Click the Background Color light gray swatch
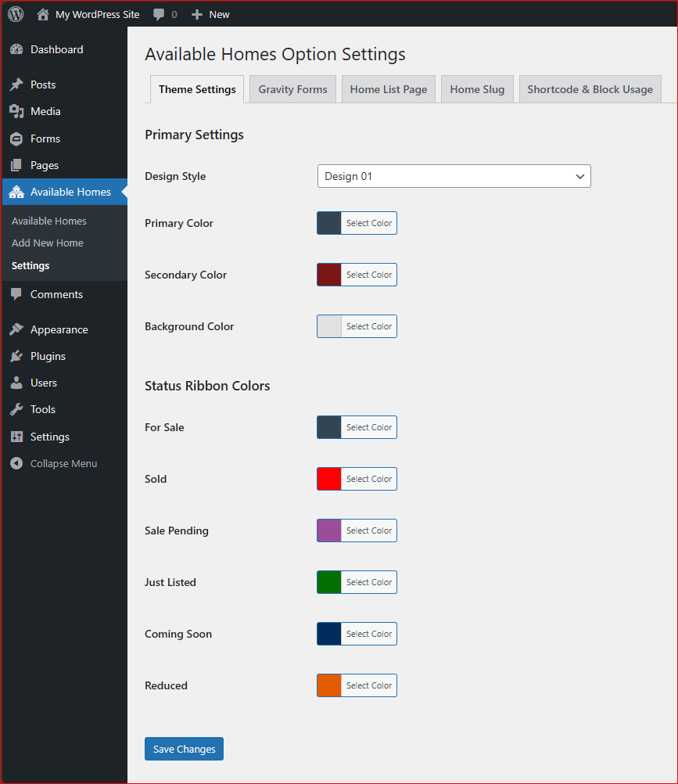The image size is (678, 784). (329, 326)
